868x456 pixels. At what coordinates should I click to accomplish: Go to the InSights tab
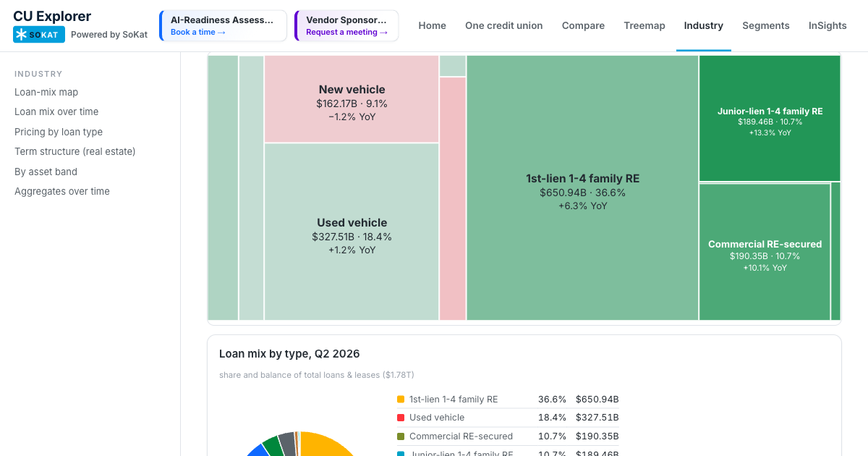tap(827, 25)
